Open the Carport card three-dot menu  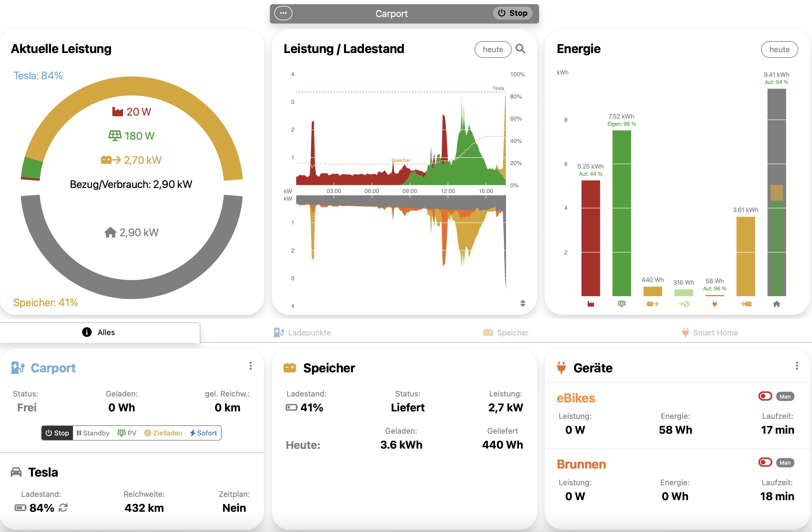pyautogui.click(x=251, y=366)
